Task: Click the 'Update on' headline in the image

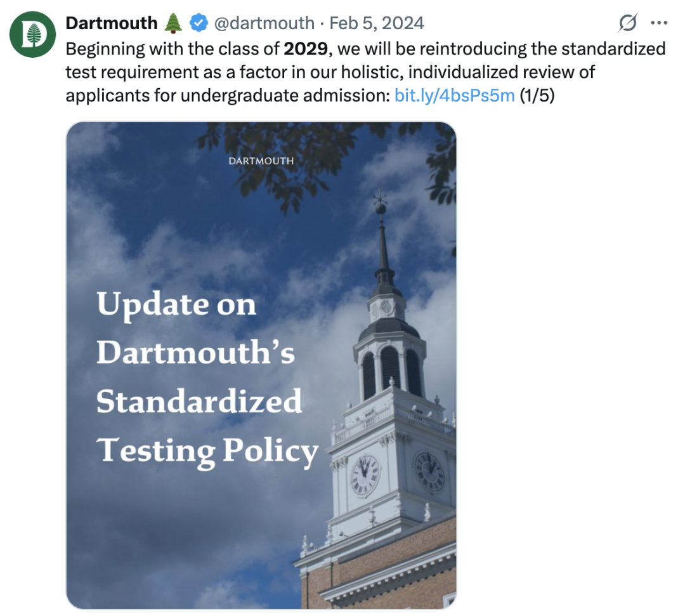Action: tap(176, 304)
